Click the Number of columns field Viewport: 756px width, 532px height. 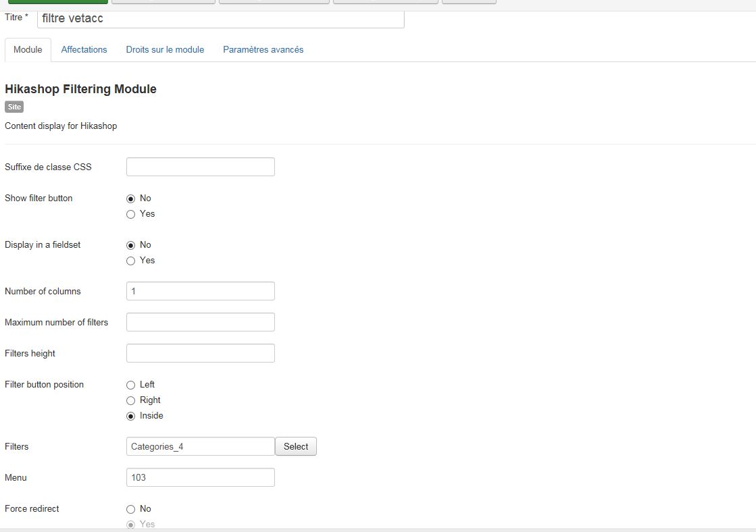tap(201, 291)
